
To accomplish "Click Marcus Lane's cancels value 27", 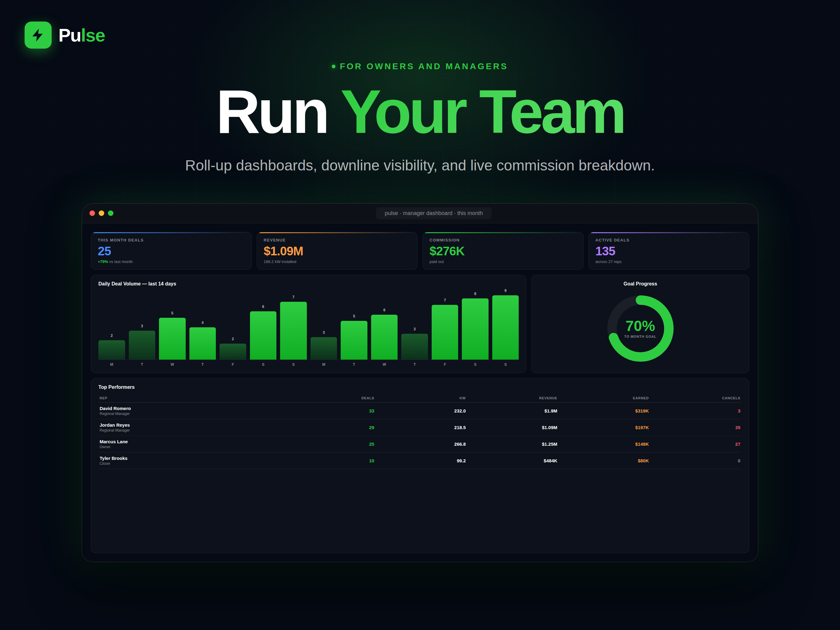I will pyautogui.click(x=738, y=444).
